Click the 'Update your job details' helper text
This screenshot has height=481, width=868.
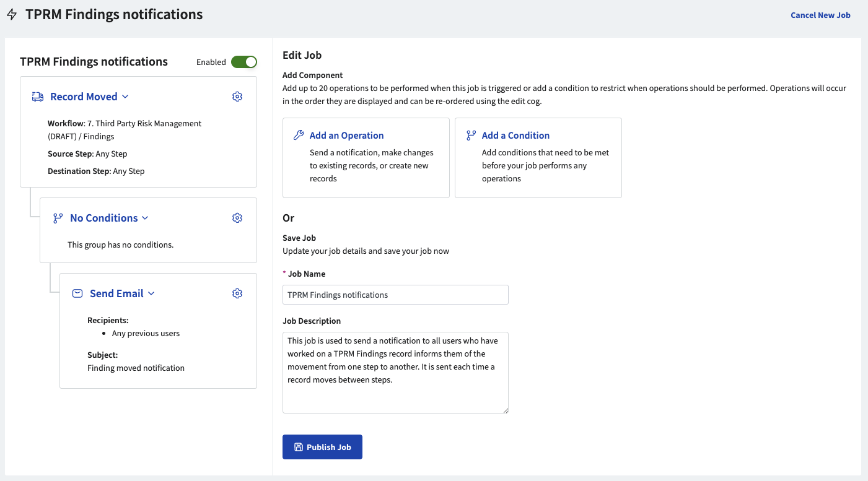(x=366, y=251)
